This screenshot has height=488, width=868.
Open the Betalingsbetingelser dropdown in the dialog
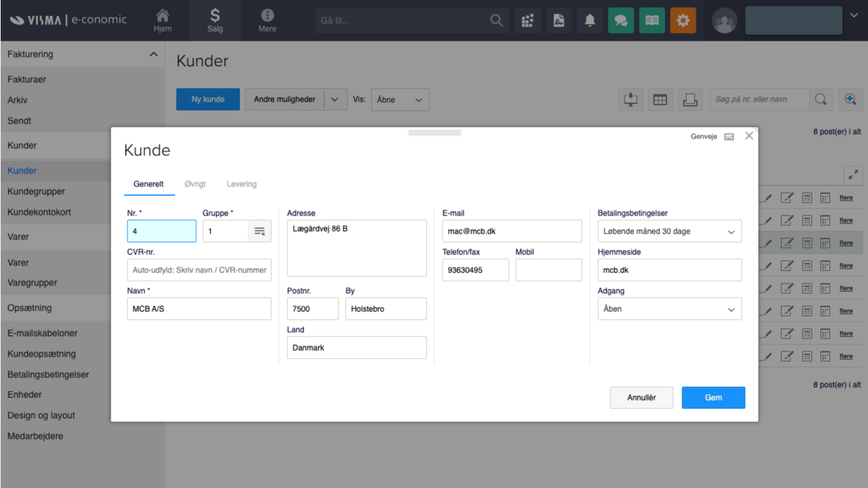[669, 231]
